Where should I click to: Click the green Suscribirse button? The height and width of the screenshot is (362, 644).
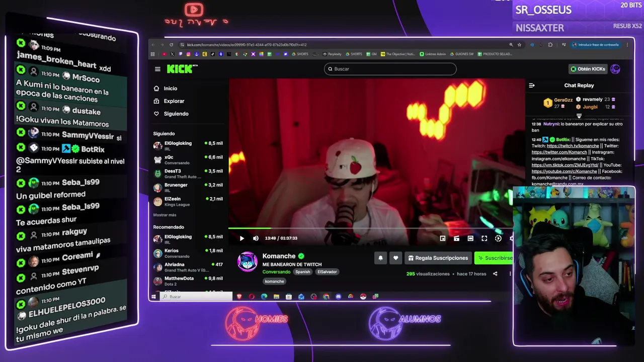coord(494,258)
